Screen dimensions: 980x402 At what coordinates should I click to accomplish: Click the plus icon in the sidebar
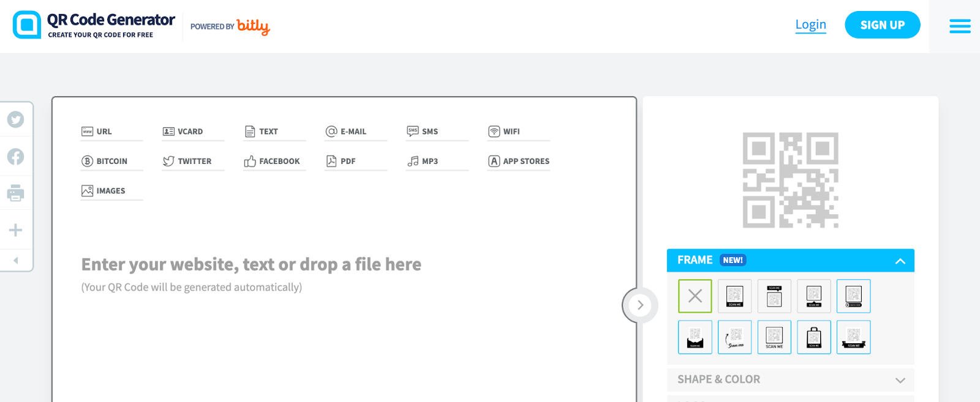pos(16,230)
